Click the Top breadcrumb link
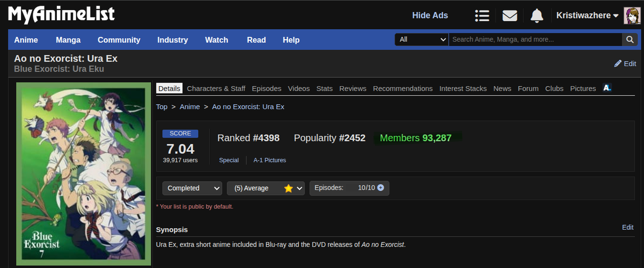Image resolution: width=644 pixels, height=268 pixels. [162, 107]
